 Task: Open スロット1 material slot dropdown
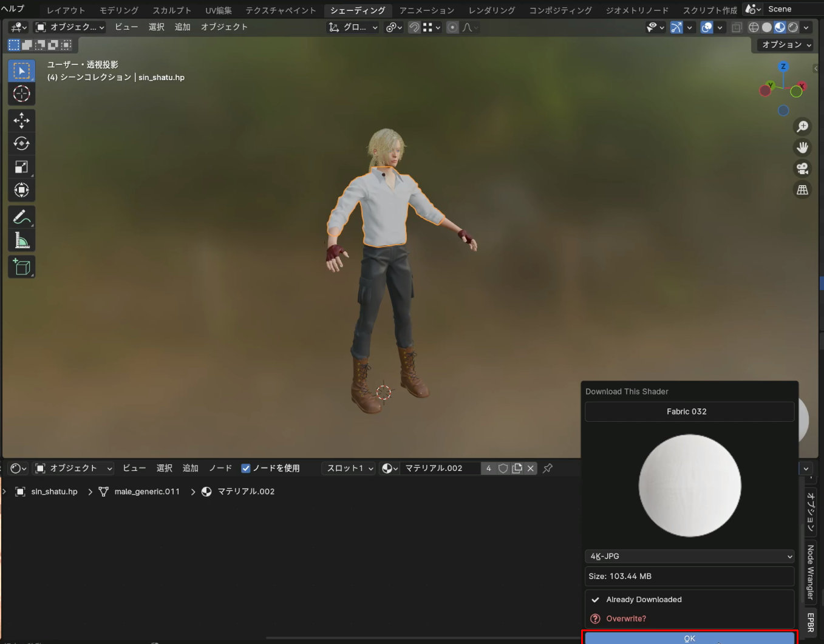[350, 469]
